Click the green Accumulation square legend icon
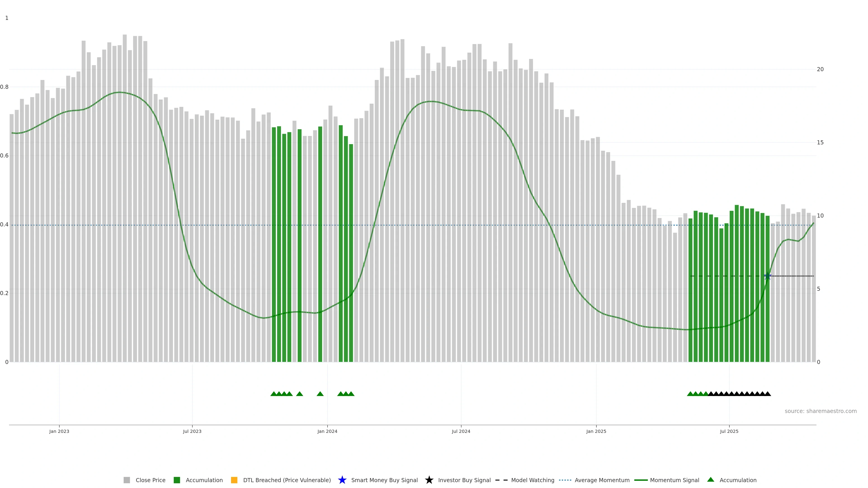The height and width of the screenshot is (488, 868). click(177, 480)
